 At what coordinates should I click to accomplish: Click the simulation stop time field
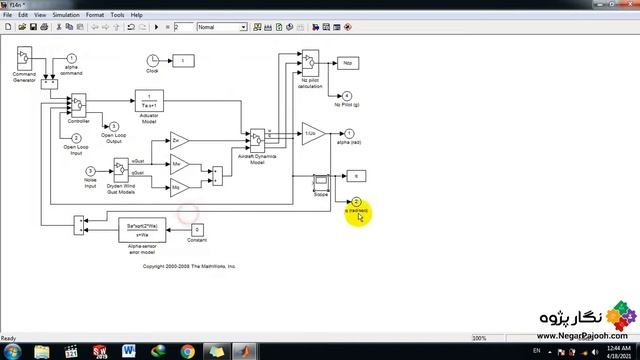(x=183, y=27)
